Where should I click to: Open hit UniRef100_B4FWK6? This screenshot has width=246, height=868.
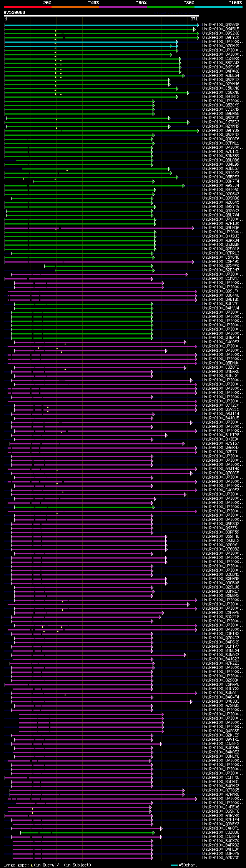(221, 71)
